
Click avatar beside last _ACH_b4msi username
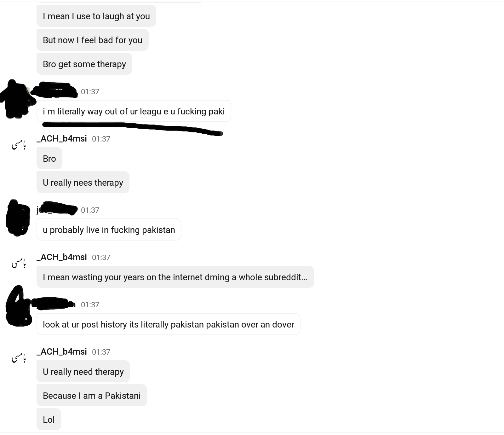[x=19, y=358]
